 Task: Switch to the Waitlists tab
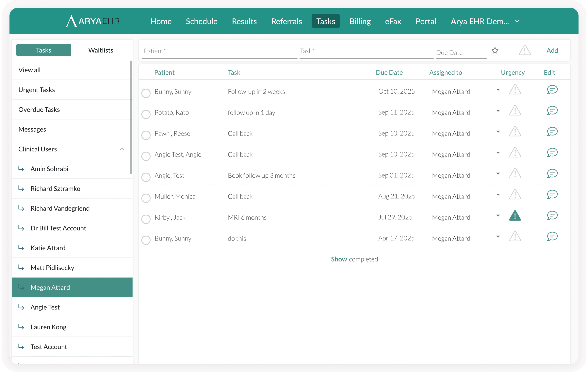[x=101, y=50]
